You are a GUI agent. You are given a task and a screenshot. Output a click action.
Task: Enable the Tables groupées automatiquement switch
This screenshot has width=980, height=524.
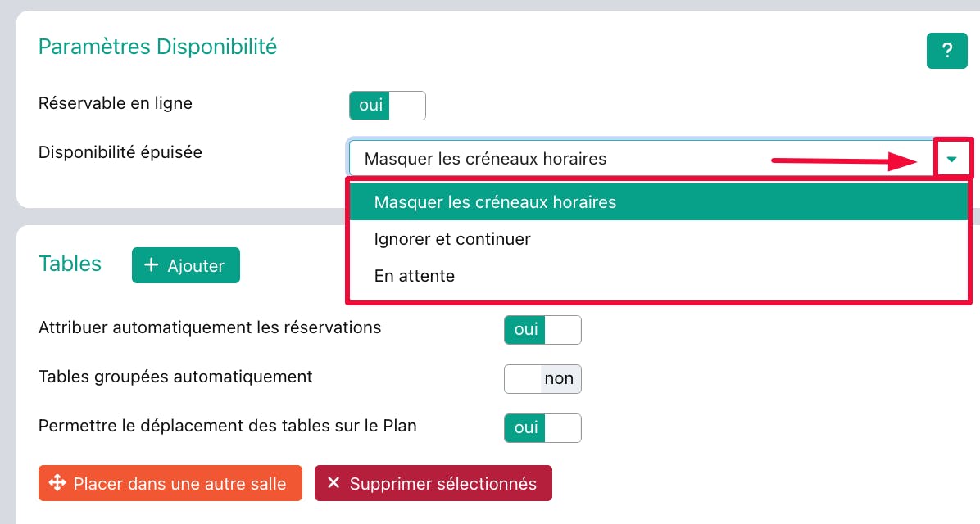coord(542,379)
